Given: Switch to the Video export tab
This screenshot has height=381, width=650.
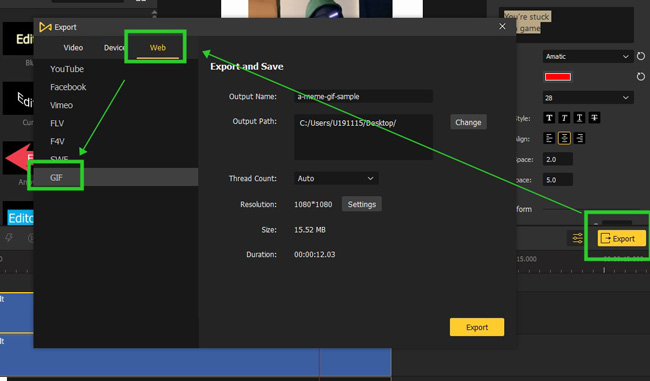Looking at the screenshot, I should [73, 48].
